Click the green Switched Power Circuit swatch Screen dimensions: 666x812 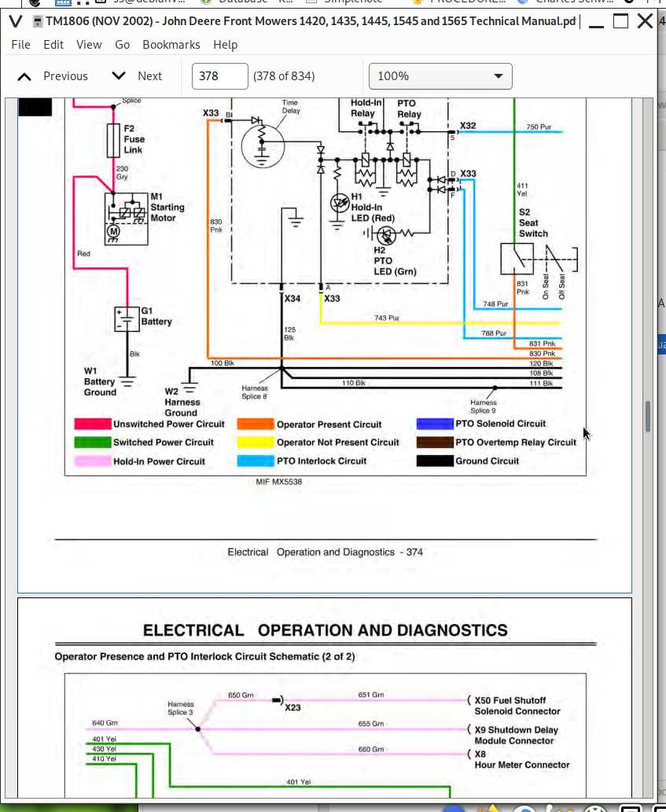click(x=93, y=443)
